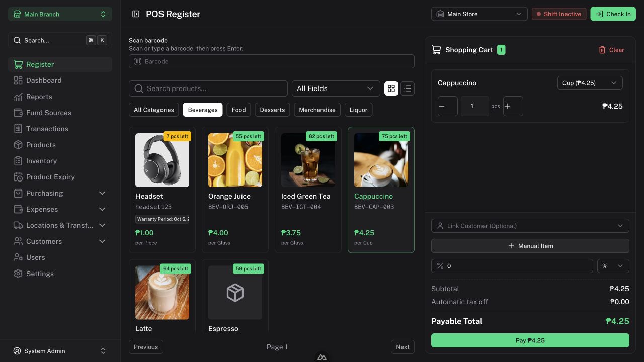The image size is (644, 362).
Task: Open Product Expiry in sidebar
Action: click(60, 177)
